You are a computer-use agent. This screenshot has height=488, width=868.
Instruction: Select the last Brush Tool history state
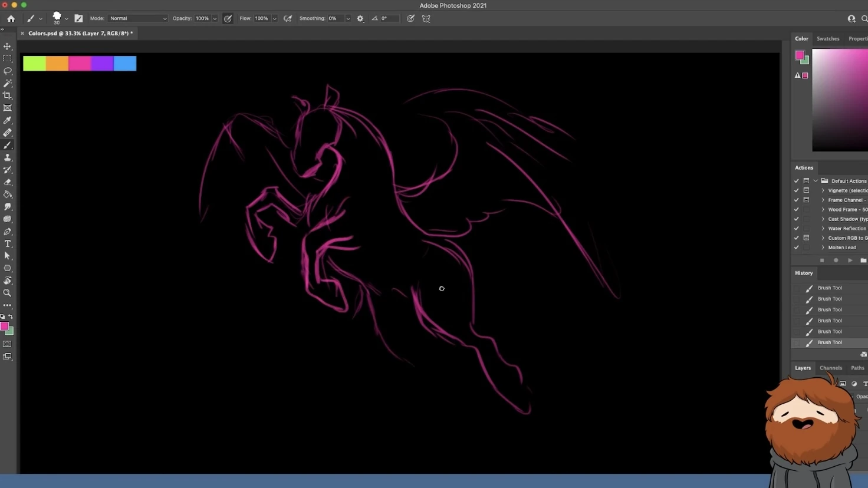click(x=829, y=342)
